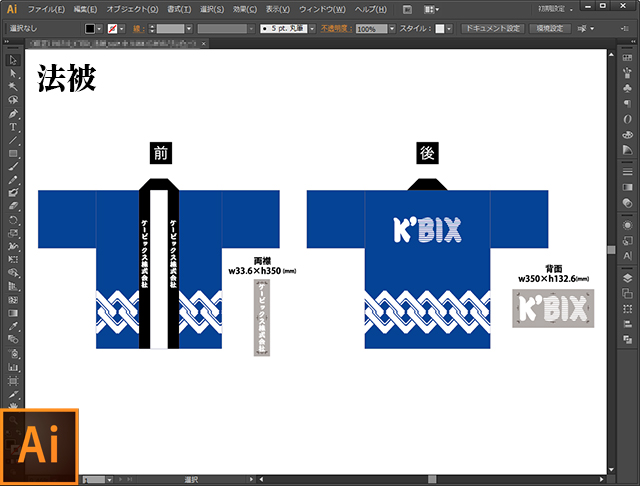Open the stroke color dropdown arrow
Image resolution: width=640 pixels, height=486 pixels.
[122, 29]
